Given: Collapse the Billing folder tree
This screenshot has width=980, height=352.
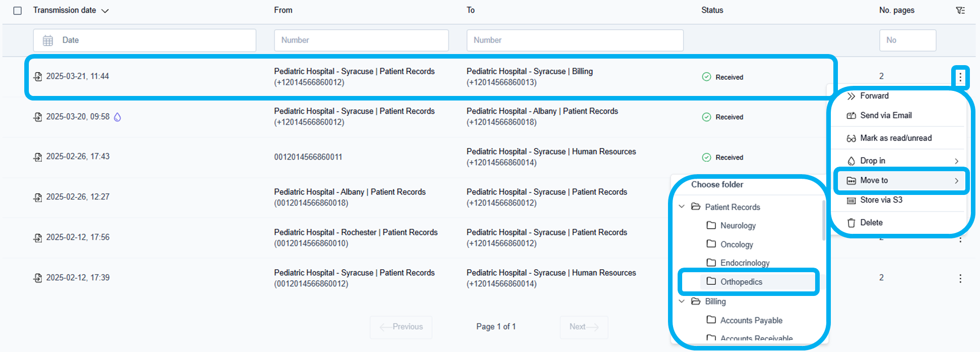Looking at the screenshot, I should coord(682,301).
